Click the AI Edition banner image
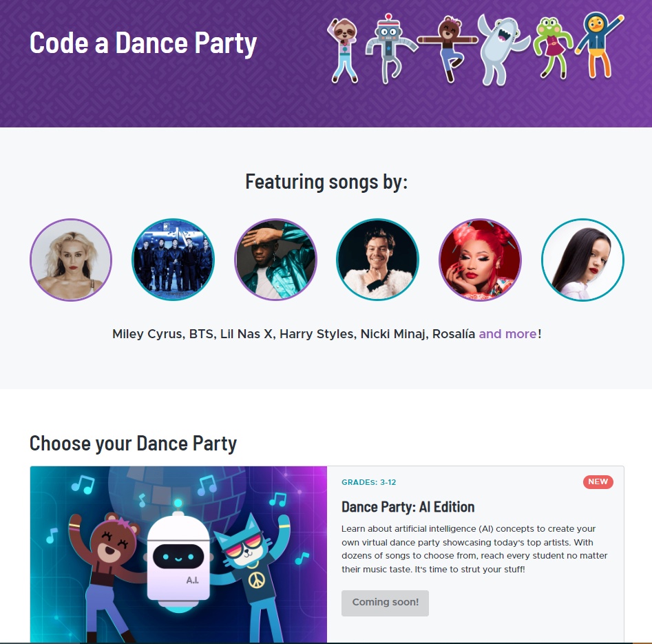This screenshot has height=644, width=652. click(178, 554)
